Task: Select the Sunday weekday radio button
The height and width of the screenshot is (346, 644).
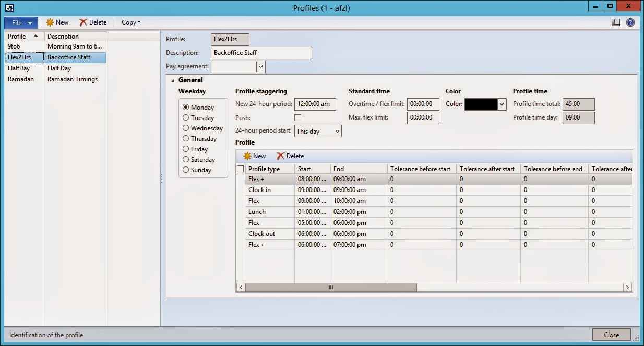Action: click(187, 170)
